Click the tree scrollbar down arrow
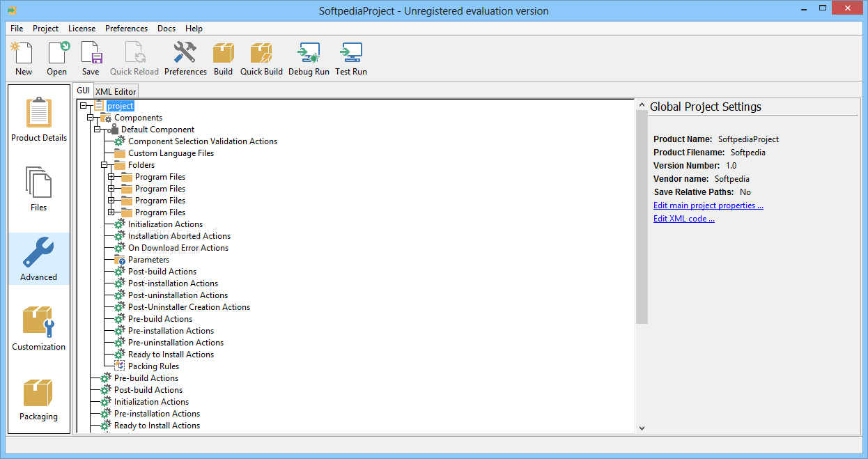The image size is (868, 459). coord(642,428)
